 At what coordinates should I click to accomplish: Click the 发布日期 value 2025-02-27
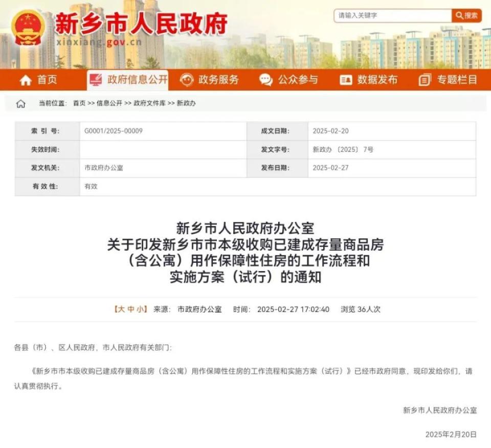tap(330, 168)
